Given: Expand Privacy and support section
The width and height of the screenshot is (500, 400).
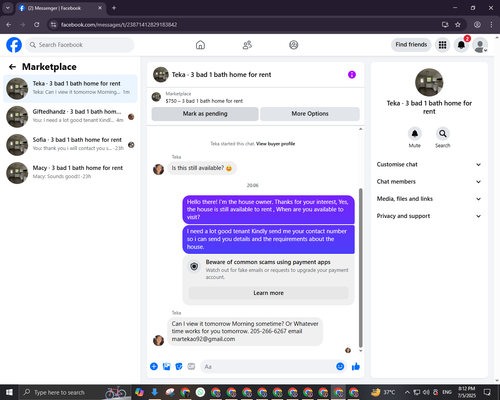Looking at the screenshot, I should tap(429, 216).
